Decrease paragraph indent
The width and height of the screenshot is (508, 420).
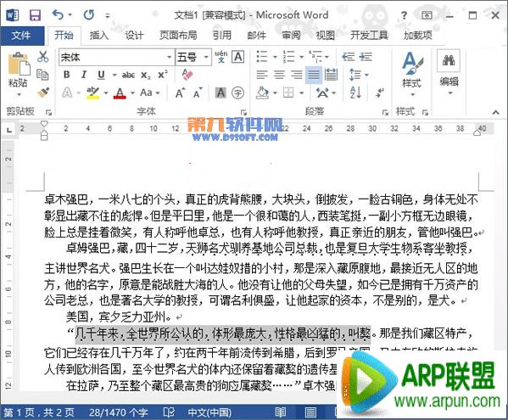(349, 57)
